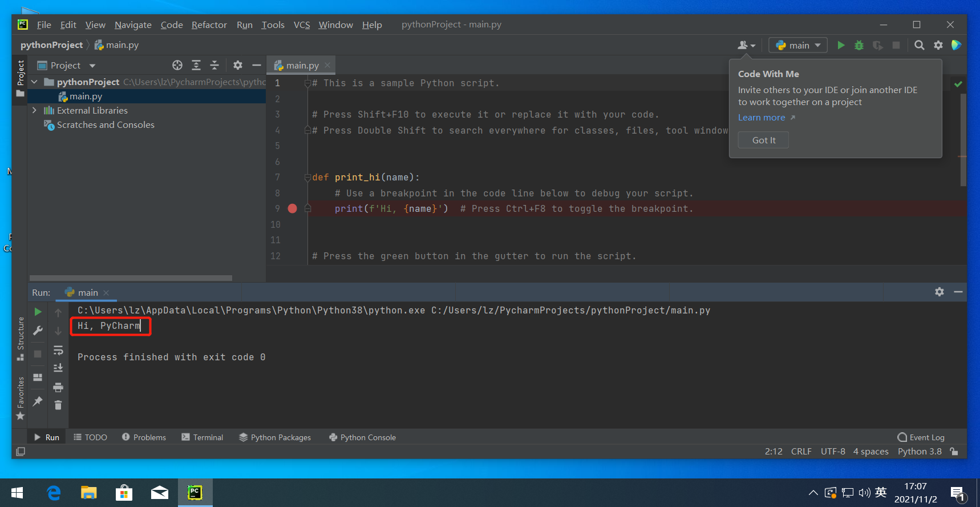Open wrench settings in Run panel
The height and width of the screenshot is (507, 980).
[x=38, y=331]
